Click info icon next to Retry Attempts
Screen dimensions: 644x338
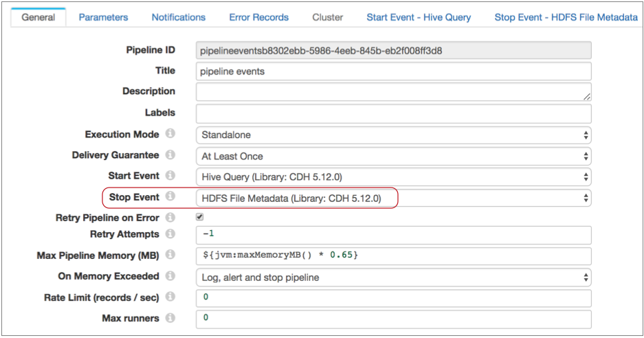coord(170,234)
